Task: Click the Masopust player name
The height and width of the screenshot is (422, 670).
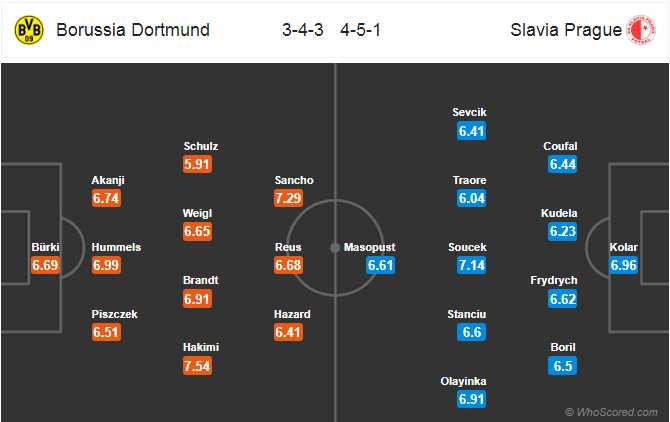Action: click(x=370, y=247)
